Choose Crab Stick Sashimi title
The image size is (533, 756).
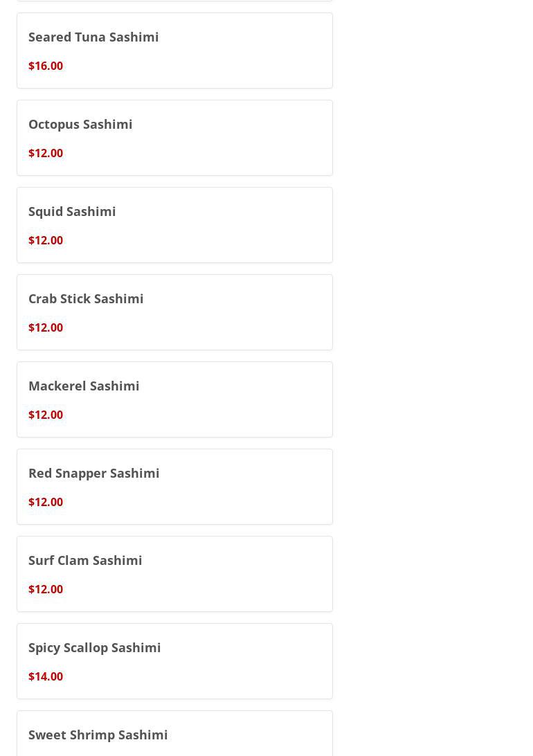[x=86, y=298]
